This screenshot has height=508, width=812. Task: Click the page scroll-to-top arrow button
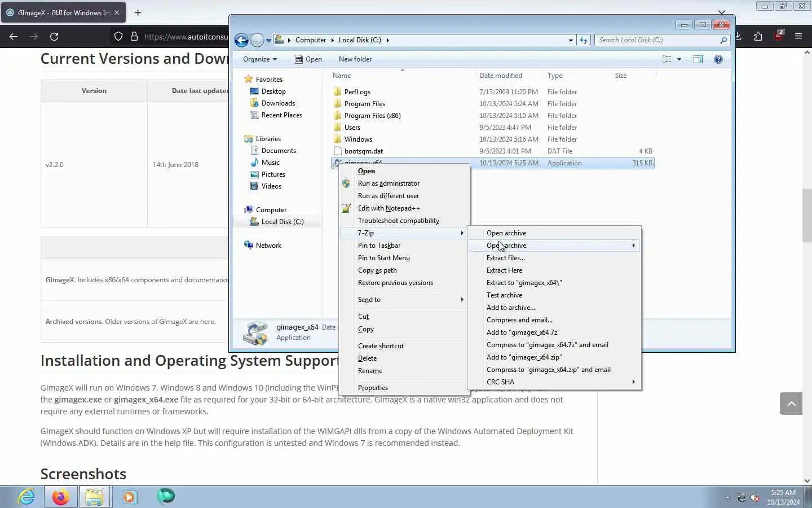pyautogui.click(x=791, y=404)
